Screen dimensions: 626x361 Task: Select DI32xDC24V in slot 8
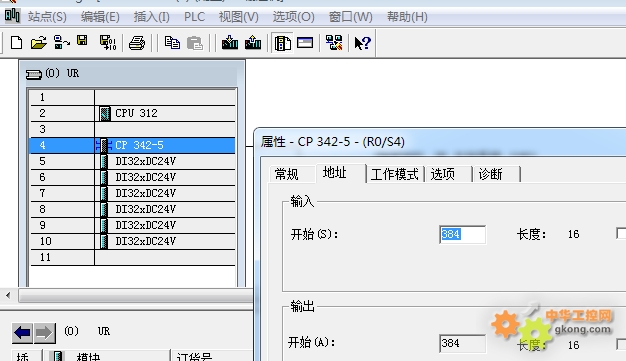pyautogui.click(x=133, y=209)
